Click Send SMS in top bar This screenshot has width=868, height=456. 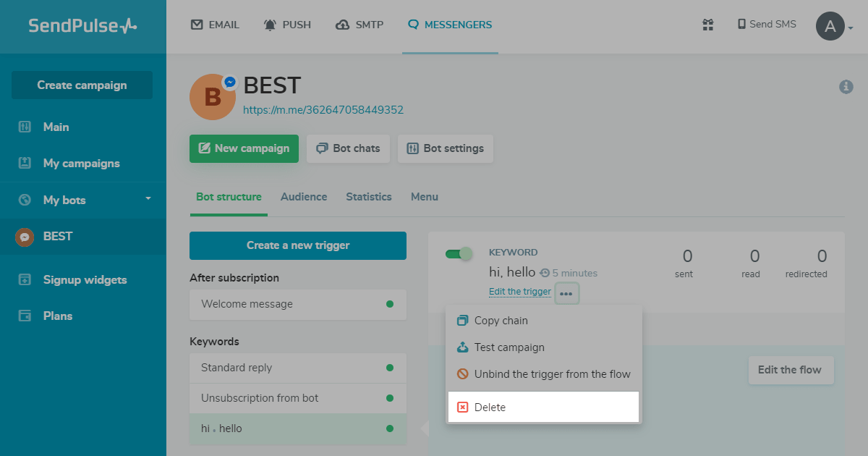[767, 25]
